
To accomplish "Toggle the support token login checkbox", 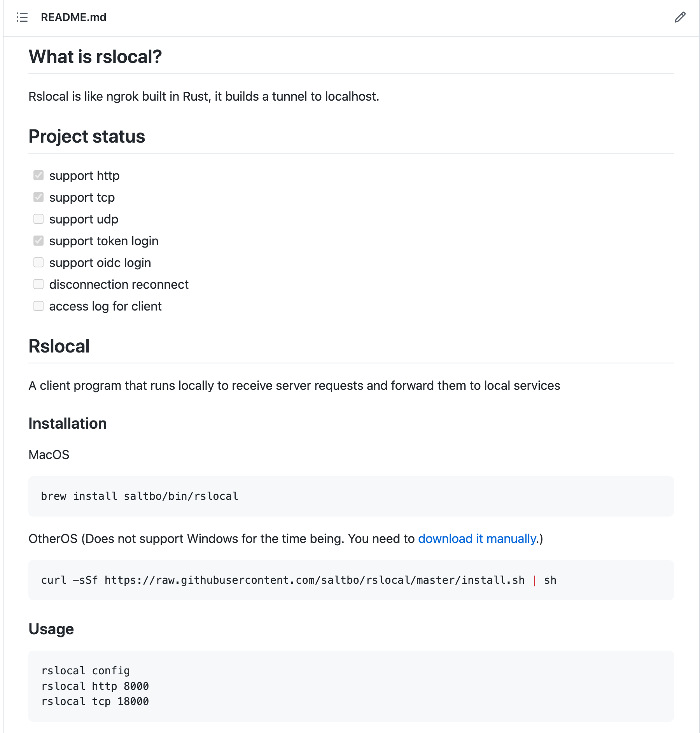I will point(38,241).
